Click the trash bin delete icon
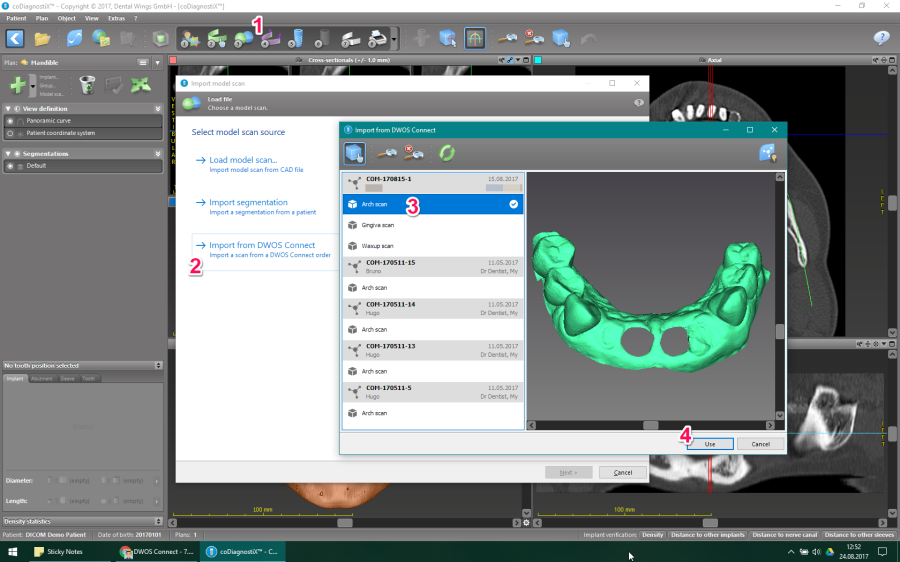 point(87,85)
